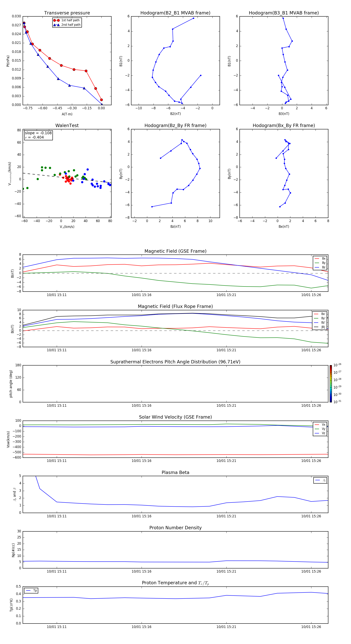Click the "Transverse pressure" plot title
Viewport: 351px width, 644px height.
click(x=67, y=13)
